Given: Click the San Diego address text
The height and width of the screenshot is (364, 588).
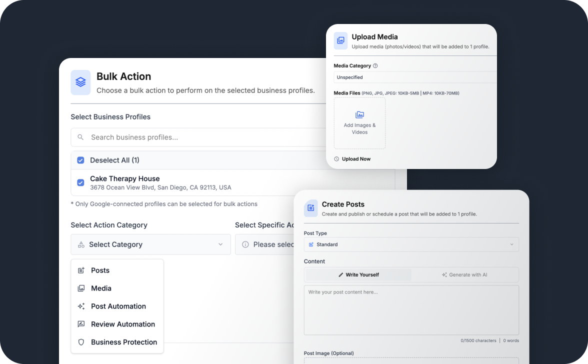Looking at the screenshot, I should pos(160,187).
